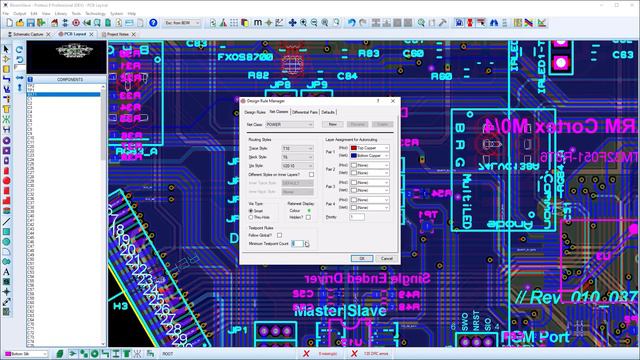
Task: Click the vertical mirror arrow icon
Action: [19, 87]
